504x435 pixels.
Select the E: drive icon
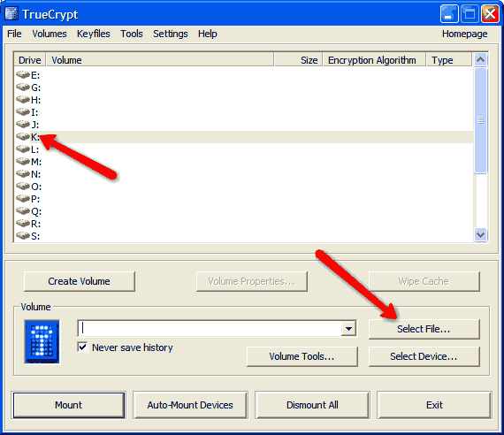23,74
